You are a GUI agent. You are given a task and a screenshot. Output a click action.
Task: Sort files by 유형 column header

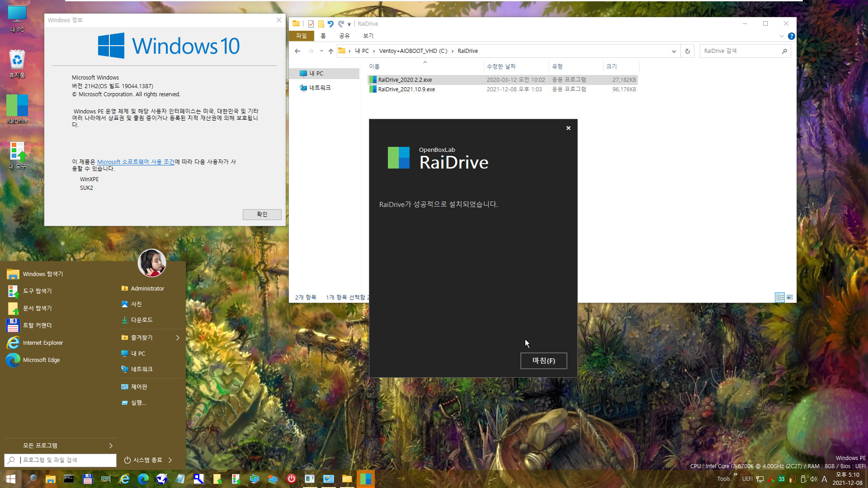[x=576, y=66]
